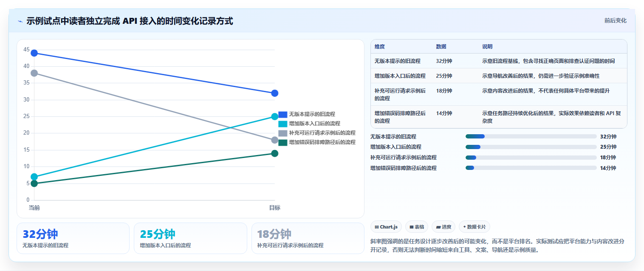Viewport: 644px width, 271px height.
Task: Toggle the cyan legend swatch for 增加版本入口后的流程
Action: [x=283, y=124]
